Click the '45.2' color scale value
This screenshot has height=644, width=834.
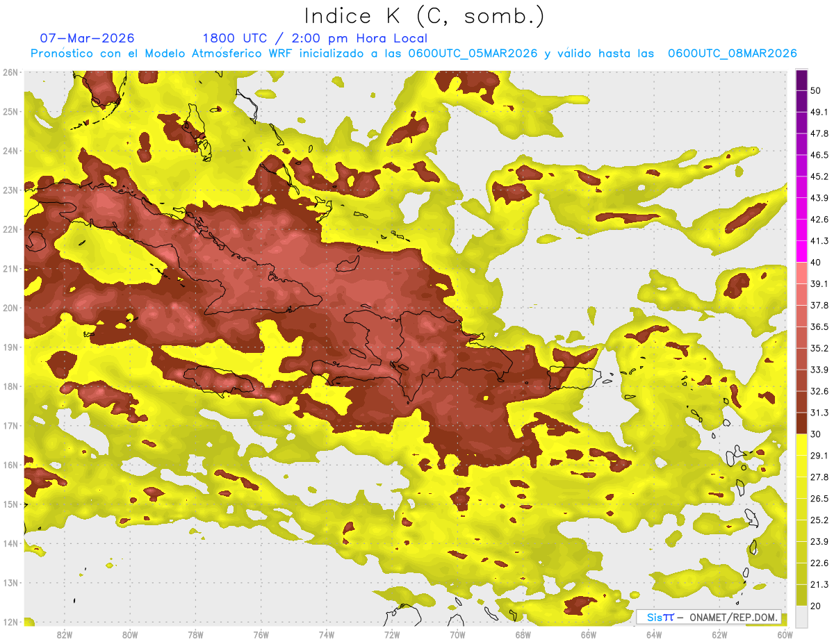point(819,177)
